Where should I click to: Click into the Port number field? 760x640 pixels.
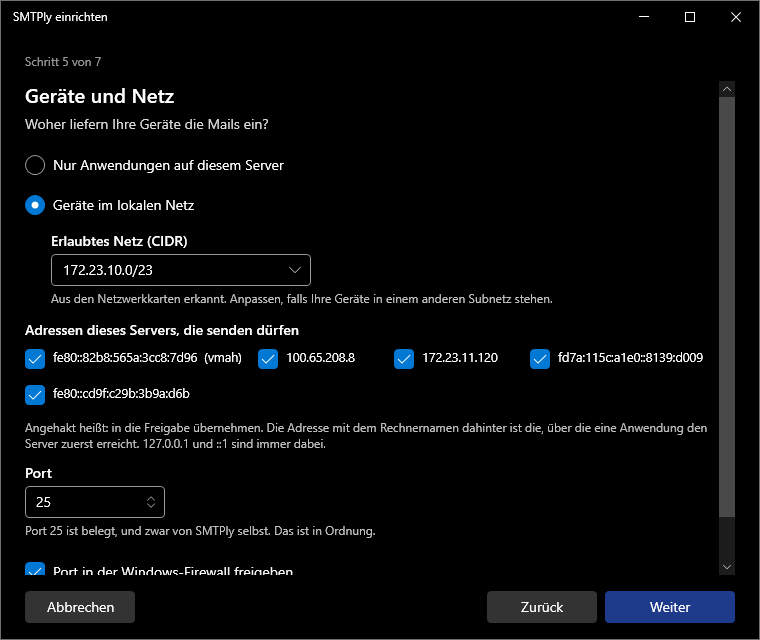tap(87, 502)
